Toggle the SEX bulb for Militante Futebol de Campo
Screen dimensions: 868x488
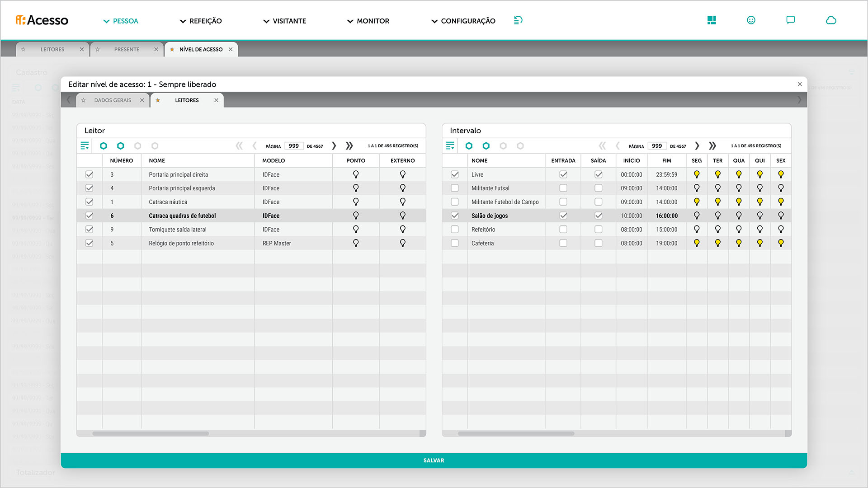(781, 202)
